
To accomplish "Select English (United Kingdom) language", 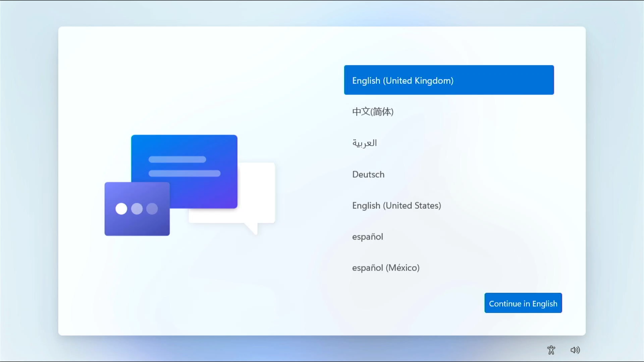I will pos(449,80).
